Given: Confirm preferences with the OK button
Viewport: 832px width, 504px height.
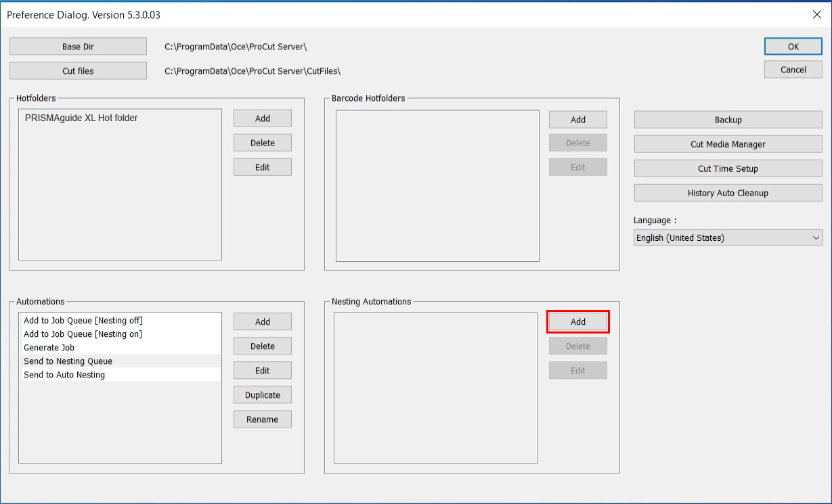Looking at the screenshot, I should pos(793,47).
